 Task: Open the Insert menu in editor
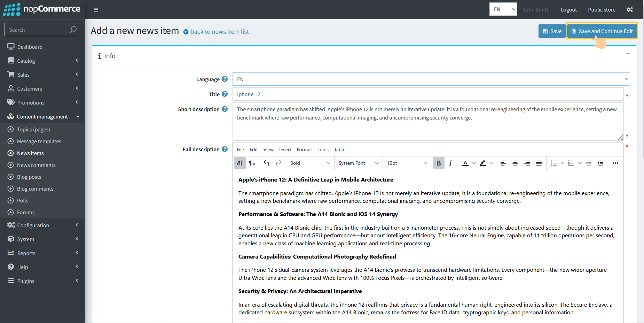click(285, 149)
